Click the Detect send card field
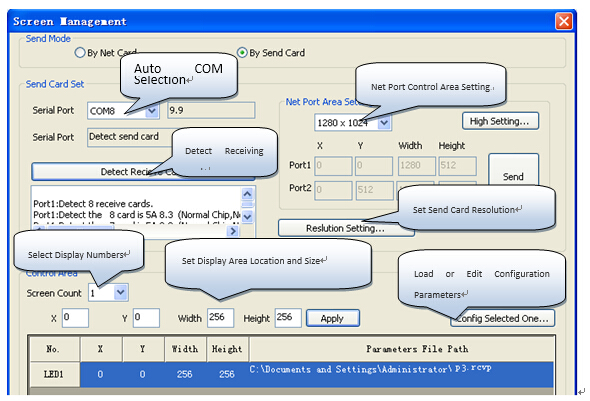 (130, 137)
